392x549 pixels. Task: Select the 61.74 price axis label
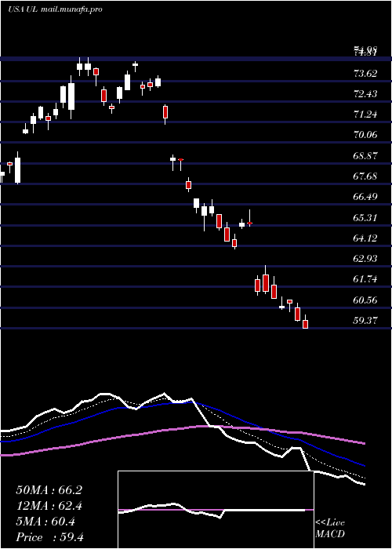pos(365,279)
